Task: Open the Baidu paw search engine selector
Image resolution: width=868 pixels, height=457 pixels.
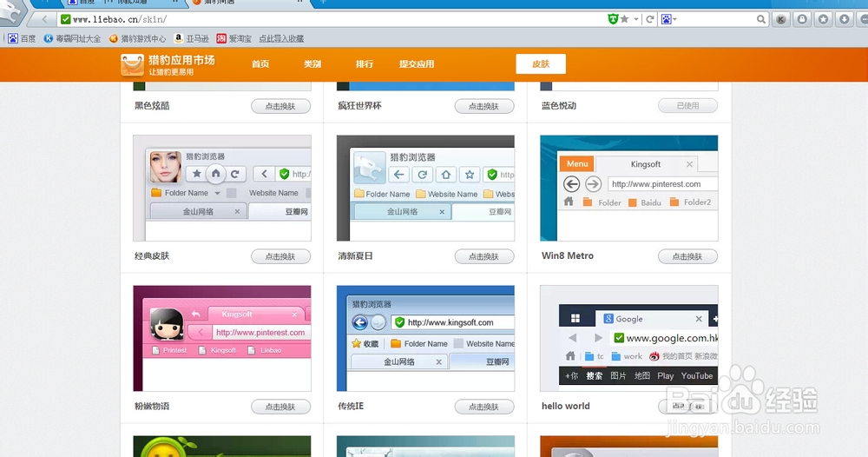Action: (x=668, y=19)
